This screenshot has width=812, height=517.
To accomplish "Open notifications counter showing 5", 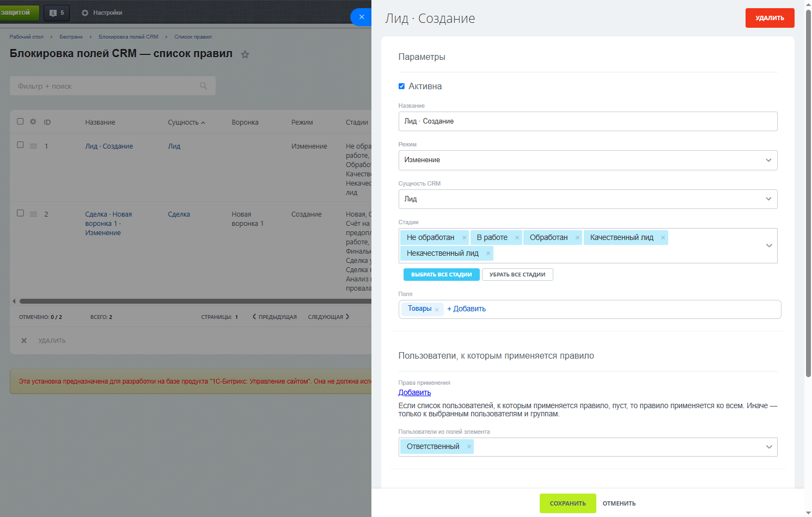I will pyautogui.click(x=57, y=13).
